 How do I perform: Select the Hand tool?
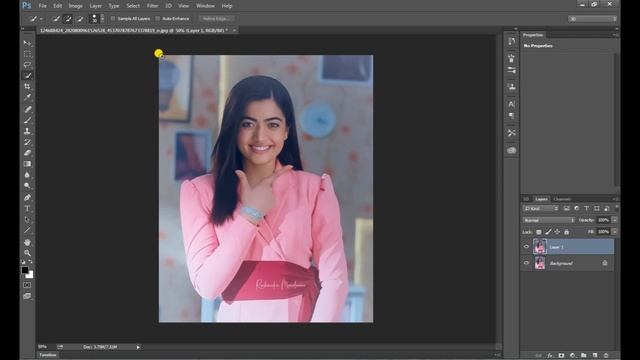point(27,242)
